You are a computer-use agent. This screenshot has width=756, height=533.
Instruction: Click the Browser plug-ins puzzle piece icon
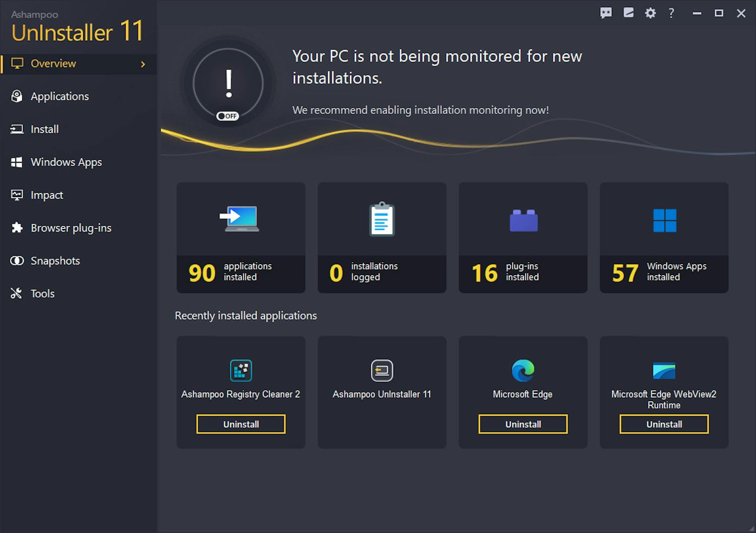tap(17, 228)
